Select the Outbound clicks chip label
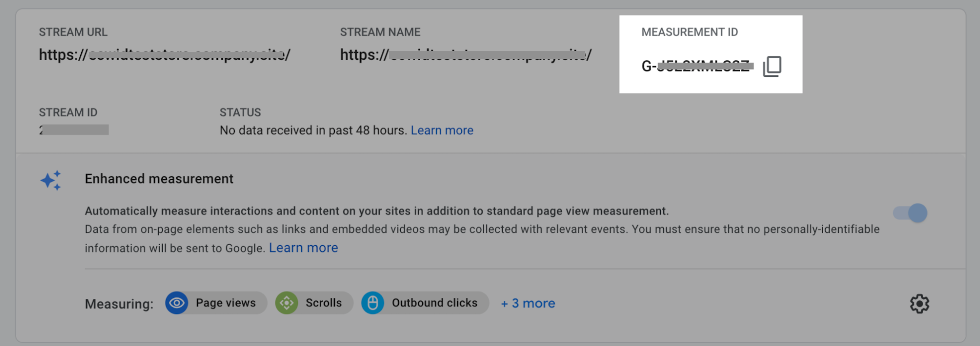 click(x=435, y=303)
